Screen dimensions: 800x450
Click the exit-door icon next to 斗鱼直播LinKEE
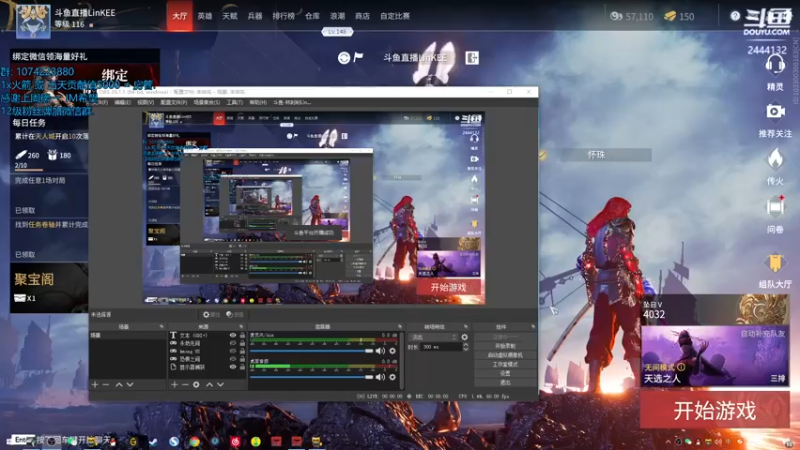coord(472,58)
